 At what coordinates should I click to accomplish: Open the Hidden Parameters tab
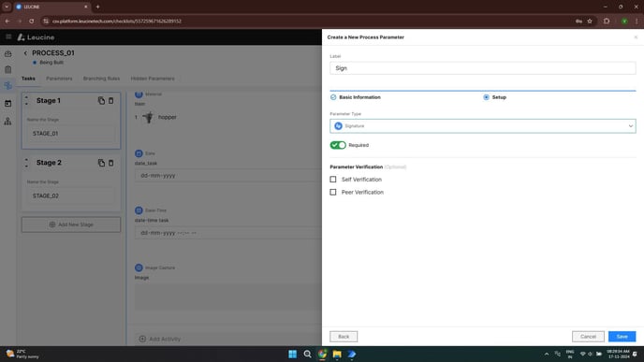[153, 79]
